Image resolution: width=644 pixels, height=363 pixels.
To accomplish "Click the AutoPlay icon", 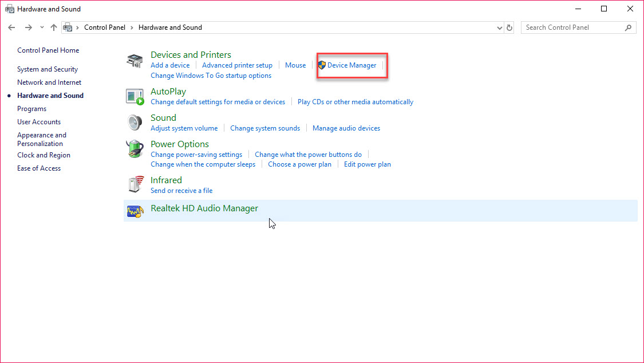I will [135, 95].
